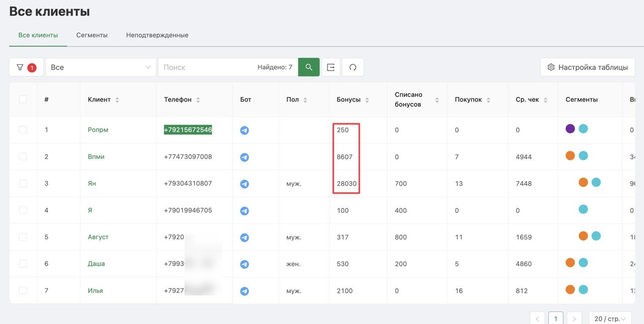The image size is (644, 324).
Task: Click highlighted phone +79215672546
Action: pyautogui.click(x=188, y=130)
